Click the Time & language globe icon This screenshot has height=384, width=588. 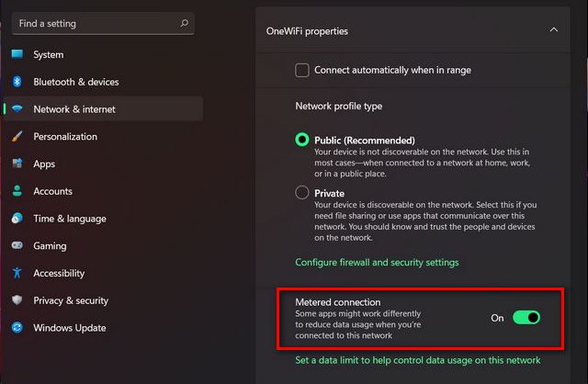click(17, 219)
